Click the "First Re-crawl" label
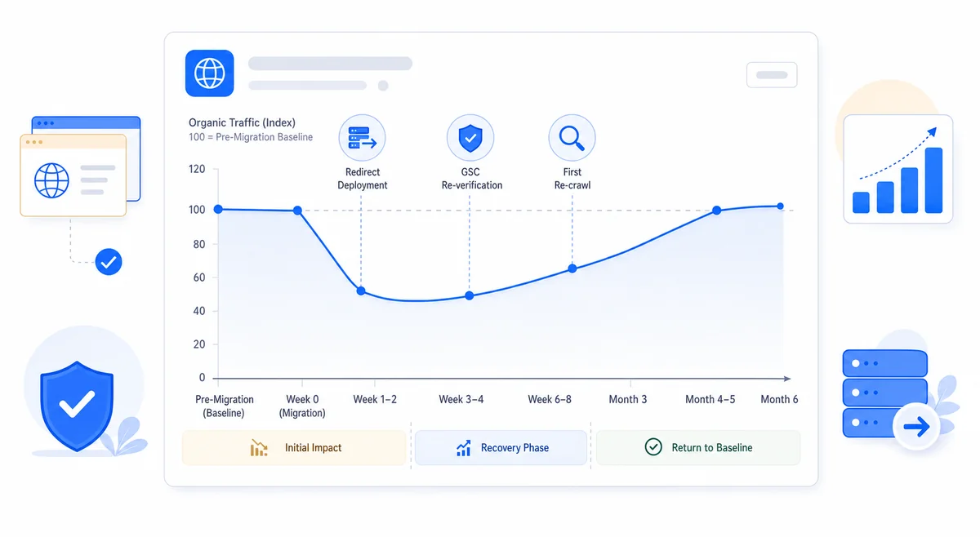Screen dimensions: 980x537 point(572,179)
